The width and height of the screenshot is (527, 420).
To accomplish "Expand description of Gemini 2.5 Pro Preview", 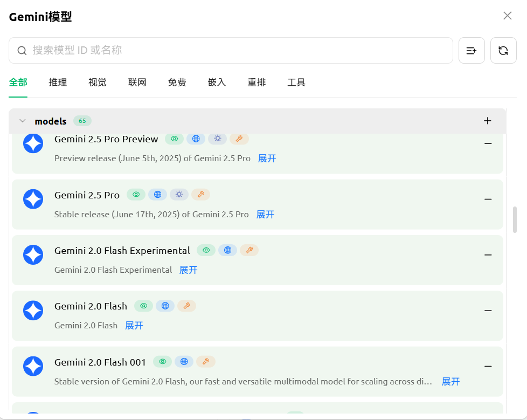I will tap(267, 159).
